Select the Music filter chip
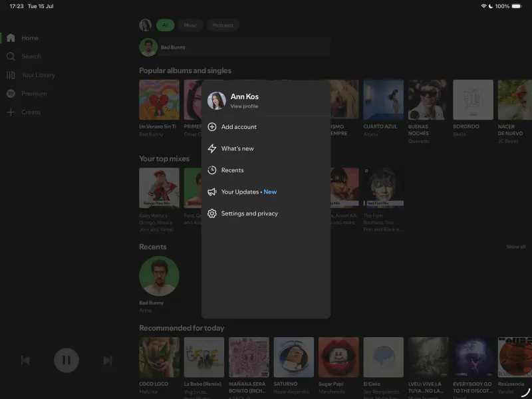Screen dimensions: 532x399 click(x=190, y=25)
